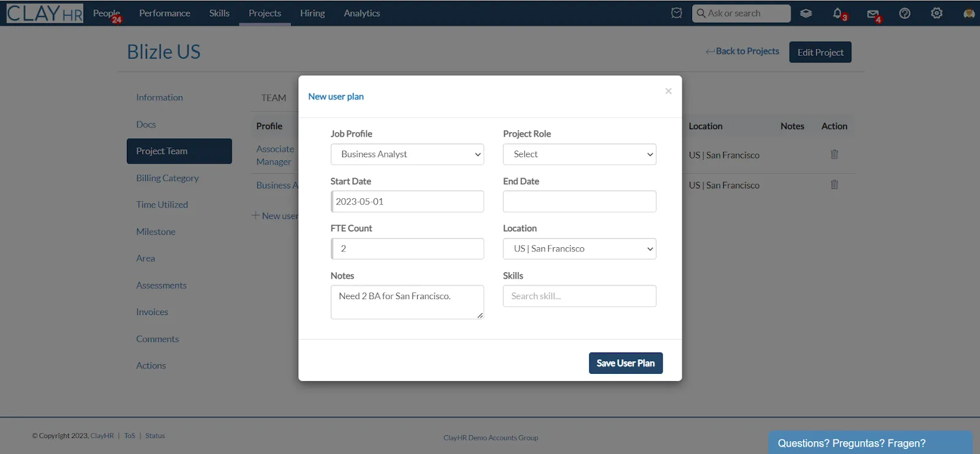Viewport: 980px width, 454px height.
Task: Open the messages envelope icon
Action: point(873,13)
